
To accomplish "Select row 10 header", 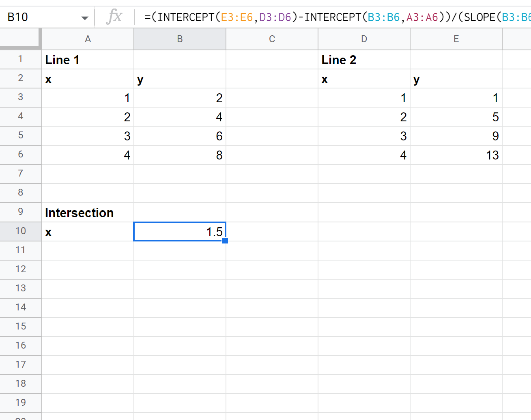I will [x=21, y=231].
